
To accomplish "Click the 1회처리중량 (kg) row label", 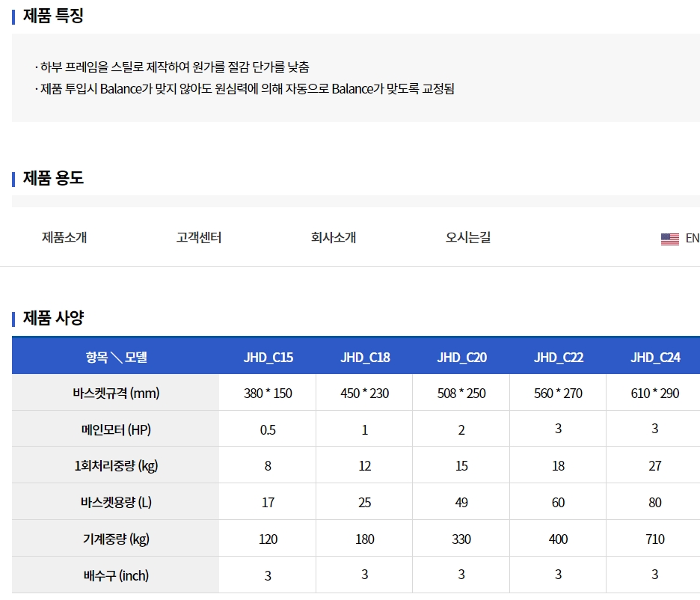I will [x=116, y=465].
